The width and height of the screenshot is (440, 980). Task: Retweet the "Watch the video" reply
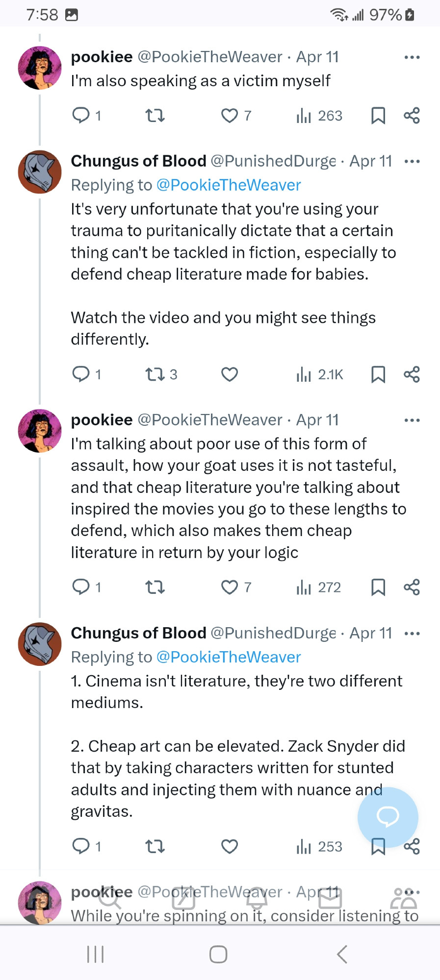155,374
